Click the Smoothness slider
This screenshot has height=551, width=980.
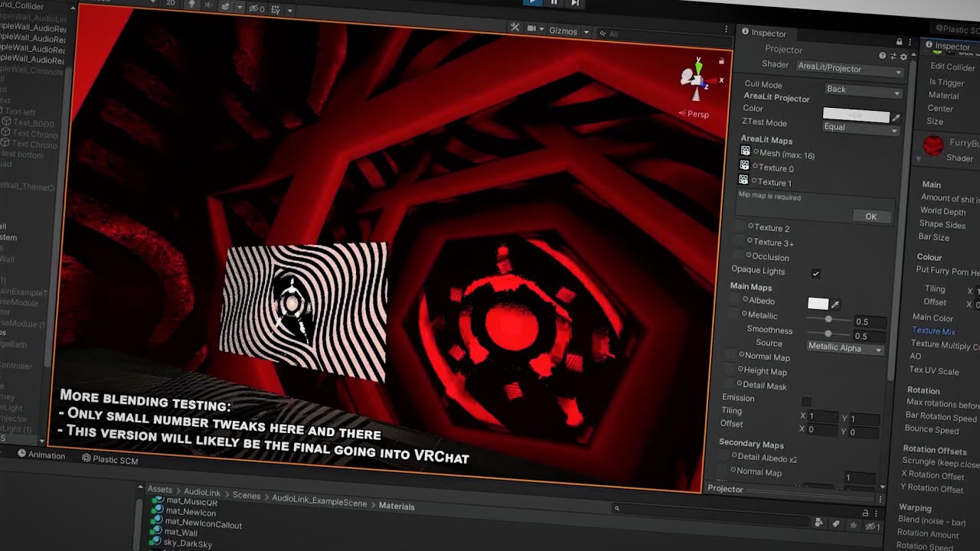[x=827, y=334]
